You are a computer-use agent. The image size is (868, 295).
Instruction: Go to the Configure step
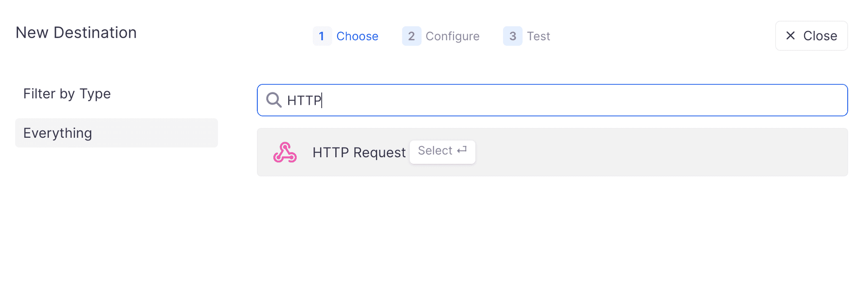click(452, 36)
